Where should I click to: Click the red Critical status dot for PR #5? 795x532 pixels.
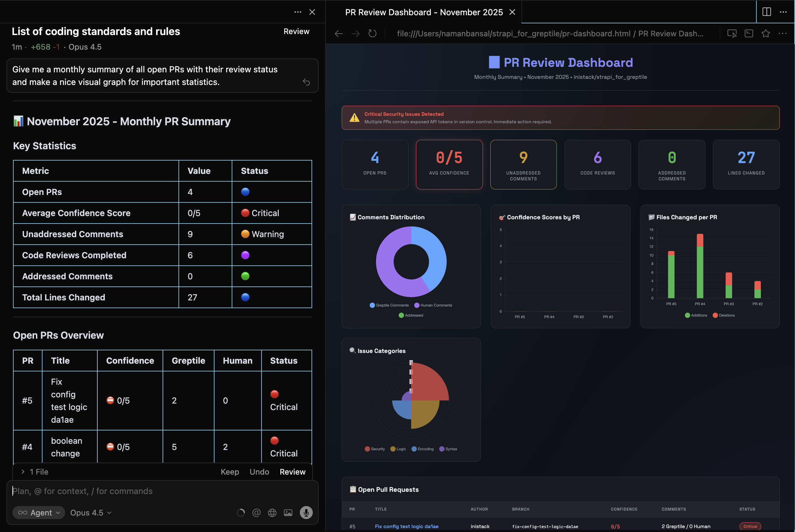[274, 394]
